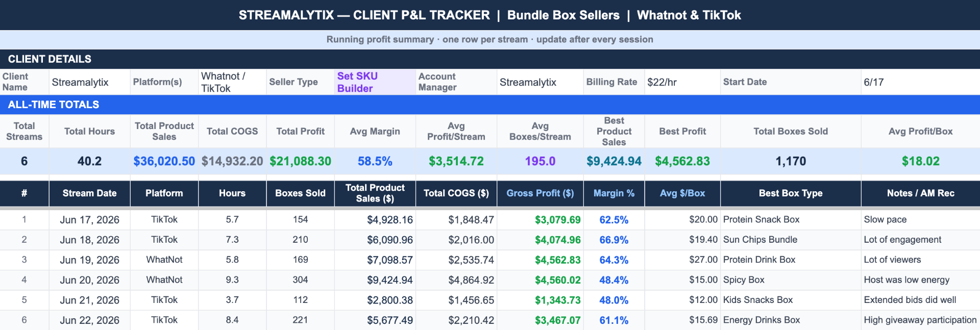Click Best Profit value '$4,562.83' in totals
The width and height of the screenshot is (980, 330).
click(x=682, y=161)
